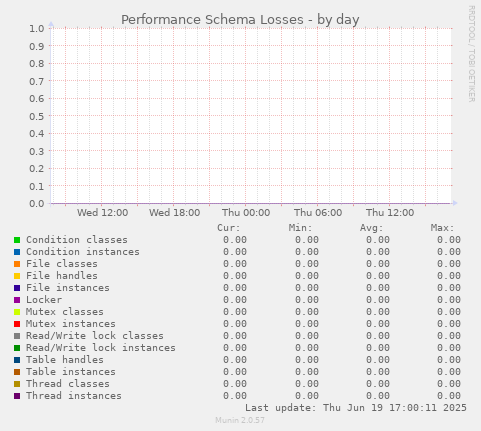
Task: Click the 'Wed 12:00' time axis label
Action: coord(102,213)
